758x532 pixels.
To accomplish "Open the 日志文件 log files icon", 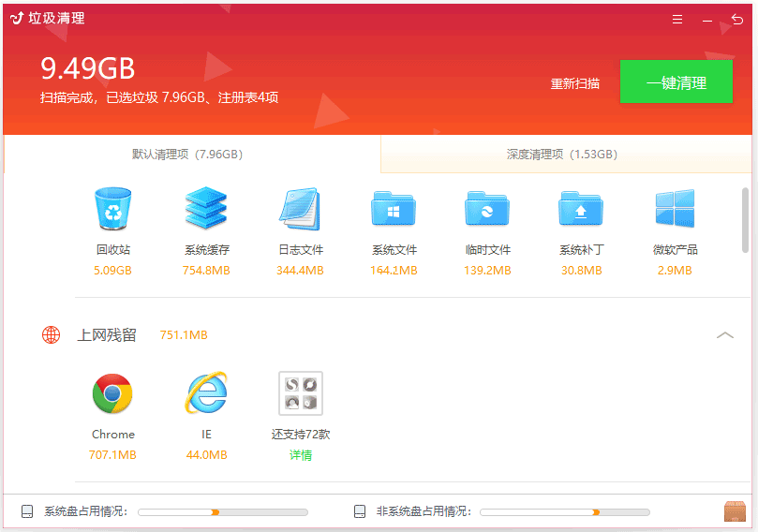I will (x=300, y=209).
